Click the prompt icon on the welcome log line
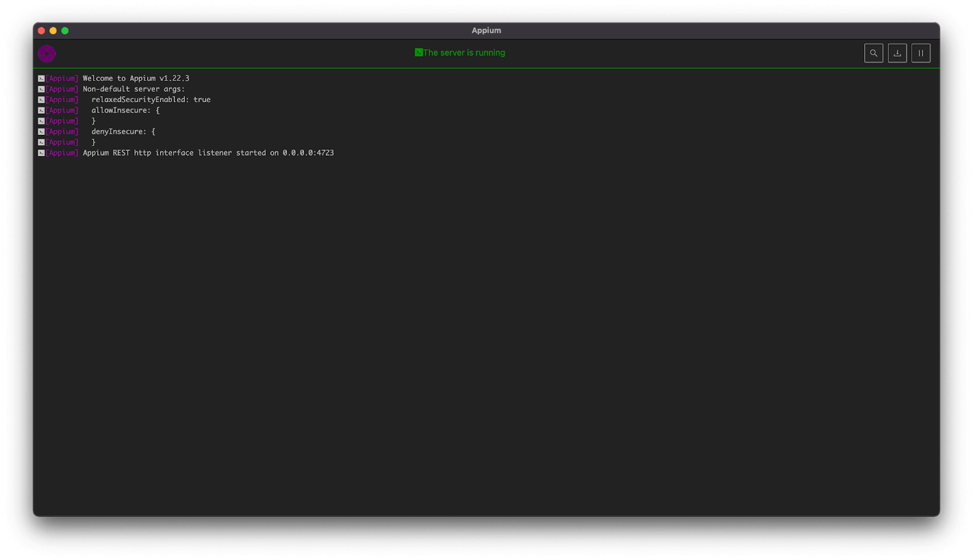The height and width of the screenshot is (560, 973). (40, 78)
